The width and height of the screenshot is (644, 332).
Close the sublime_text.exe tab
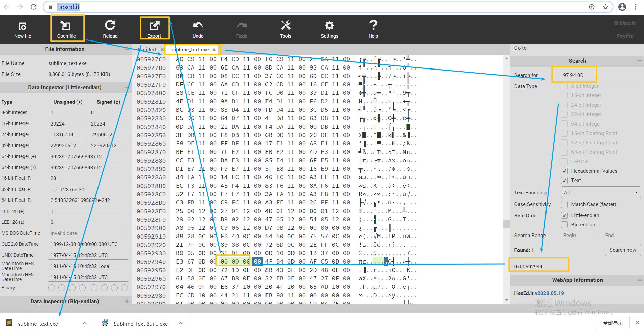click(214, 50)
